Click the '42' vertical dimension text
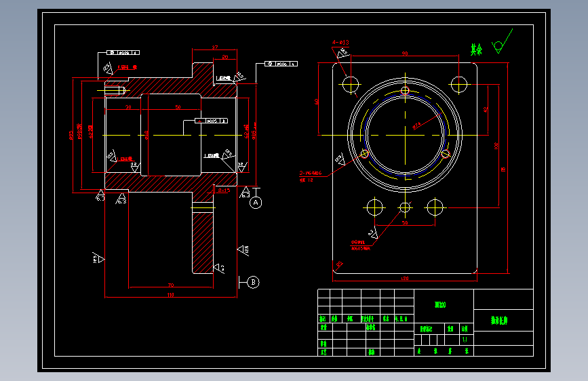The width and height of the screenshot is (588, 381). pos(486,110)
